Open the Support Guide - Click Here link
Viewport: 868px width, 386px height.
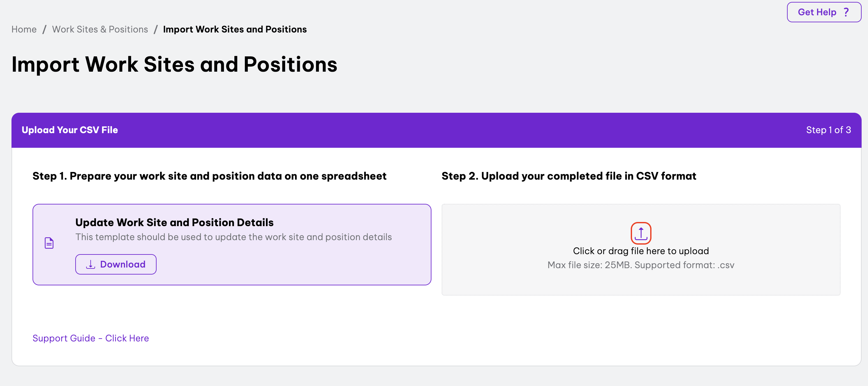(x=91, y=338)
